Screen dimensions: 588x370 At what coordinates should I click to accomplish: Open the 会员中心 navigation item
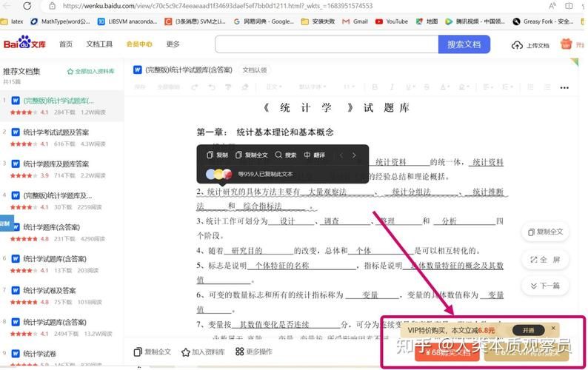tap(138, 44)
